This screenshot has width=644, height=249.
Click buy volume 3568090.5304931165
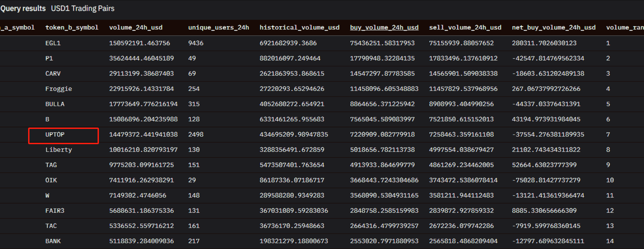pos(384,195)
